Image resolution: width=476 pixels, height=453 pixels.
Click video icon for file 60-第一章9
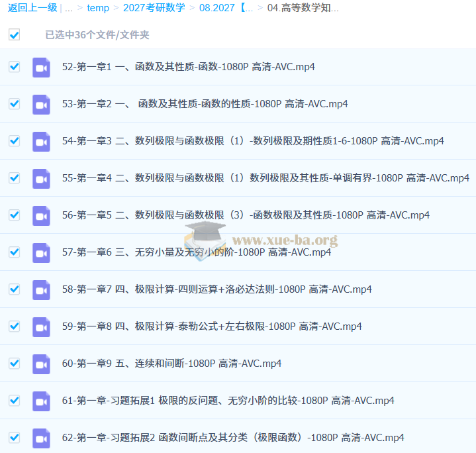click(41, 364)
